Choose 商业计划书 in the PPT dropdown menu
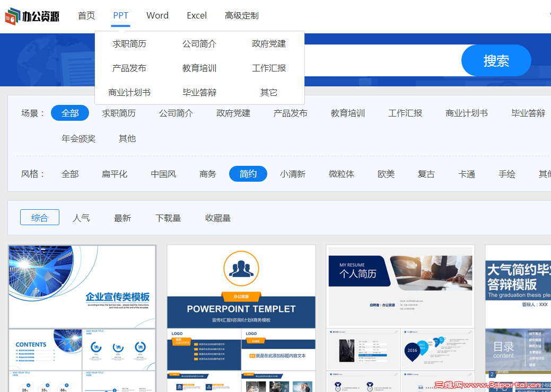This screenshot has height=392, width=551. pyautogui.click(x=129, y=92)
